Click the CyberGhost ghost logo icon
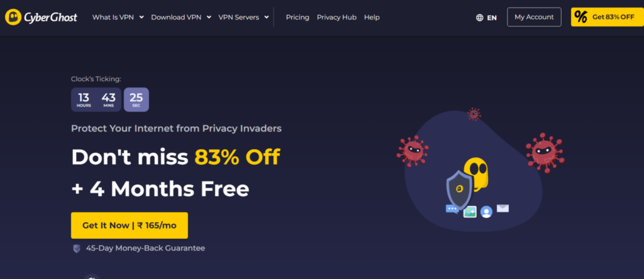The height and width of the screenshot is (279, 644). tap(14, 17)
